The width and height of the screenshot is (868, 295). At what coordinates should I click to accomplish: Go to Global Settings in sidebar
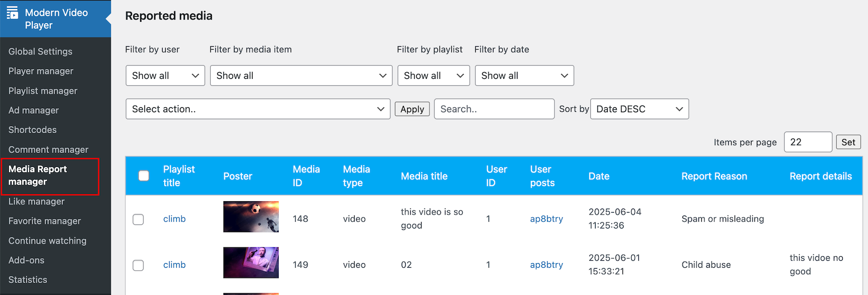click(40, 52)
